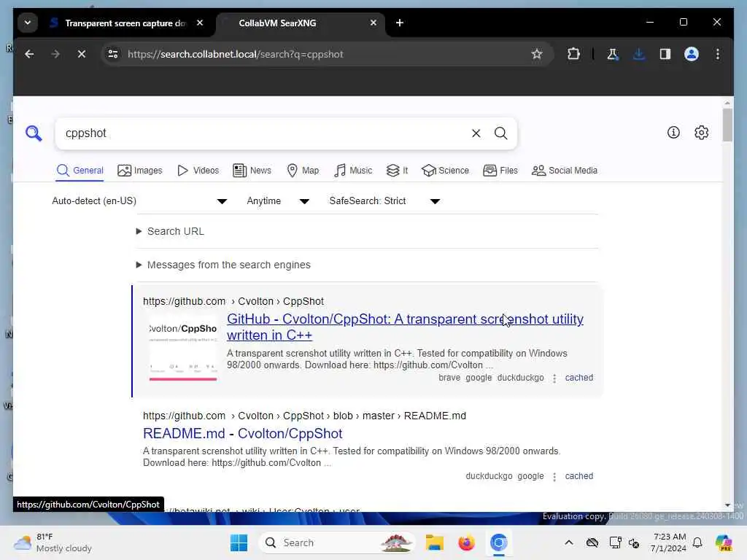The width and height of the screenshot is (747, 560).
Task: Open the notifications bell
Action: coord(697,542)
